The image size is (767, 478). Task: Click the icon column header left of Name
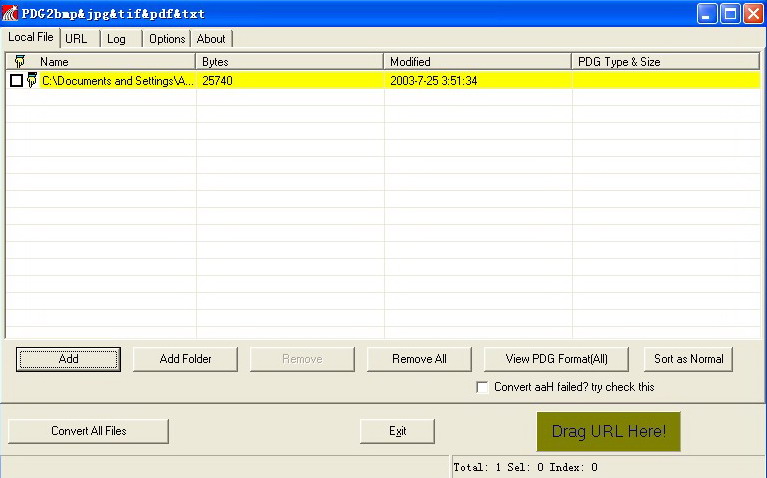[20, 62]
